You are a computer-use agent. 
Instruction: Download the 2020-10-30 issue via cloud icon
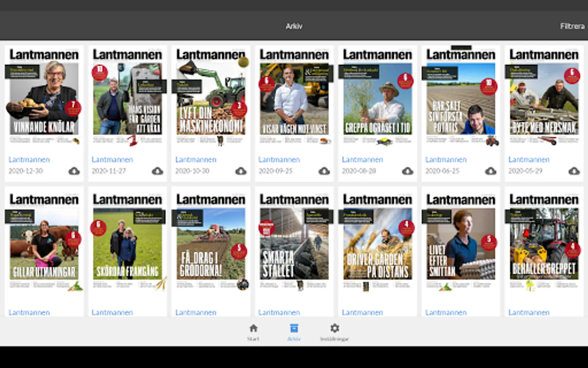coord(241,171)
